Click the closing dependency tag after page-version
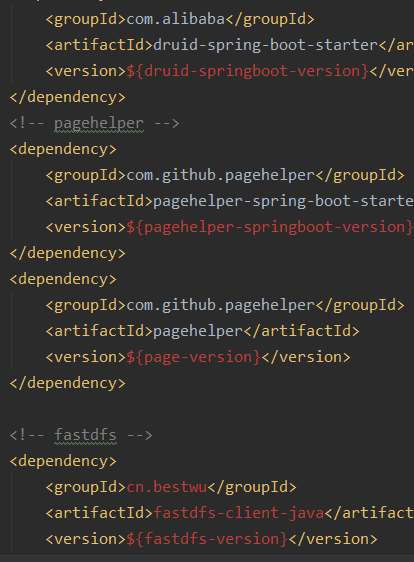Image resolution: width=414 pixels, height=562 pixels. pos(67,383)
